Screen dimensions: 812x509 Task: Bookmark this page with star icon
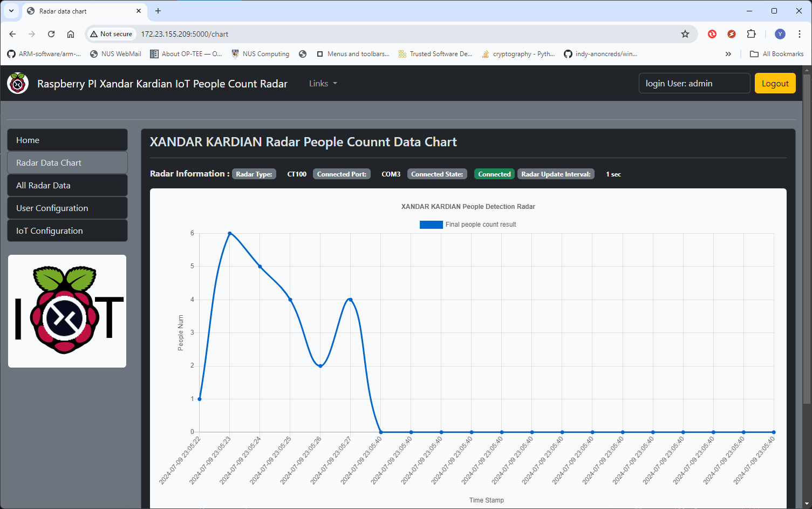685,34
